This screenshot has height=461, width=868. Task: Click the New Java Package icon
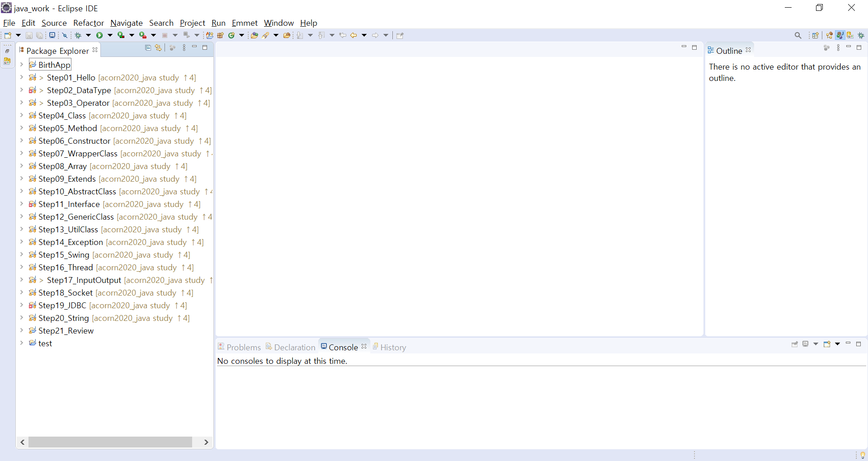221,35
